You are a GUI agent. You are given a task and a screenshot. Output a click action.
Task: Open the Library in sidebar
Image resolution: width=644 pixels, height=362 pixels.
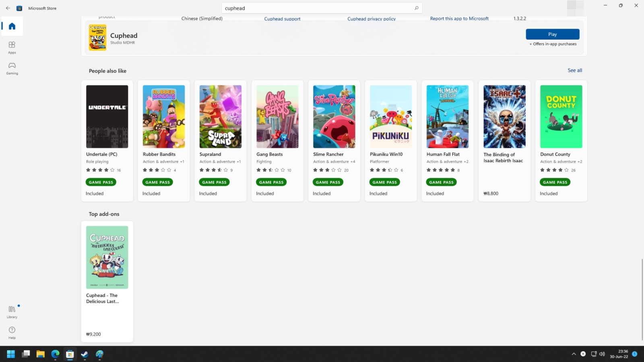click(x=12, y=312)
